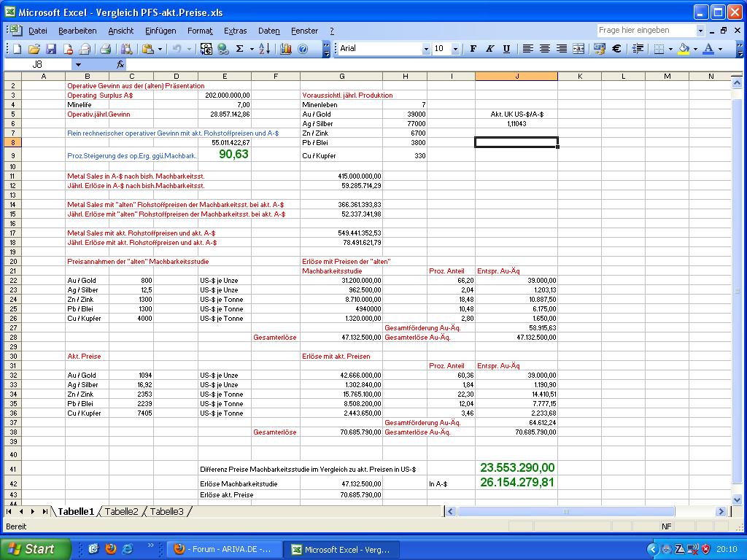This screenshot has width=747, height=560.
Task: Open the Daten menu
Action: (268, 31)
